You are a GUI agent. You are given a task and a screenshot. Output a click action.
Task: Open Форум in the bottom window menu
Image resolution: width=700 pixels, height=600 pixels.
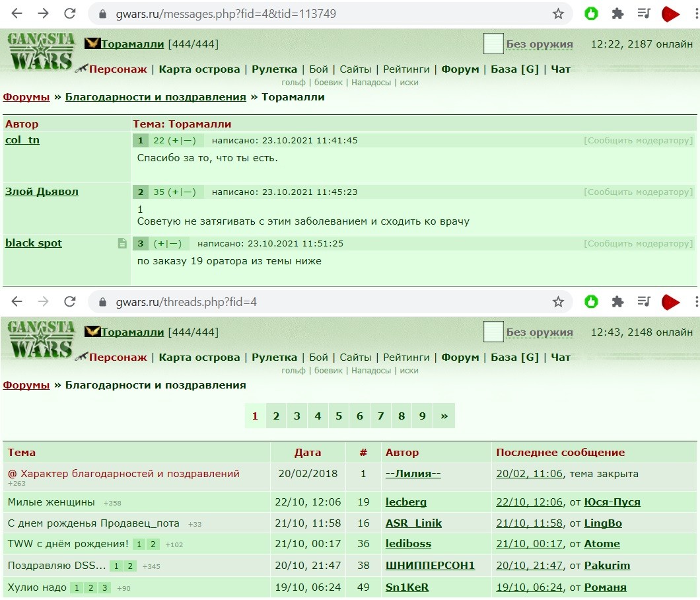click(460, 357)
